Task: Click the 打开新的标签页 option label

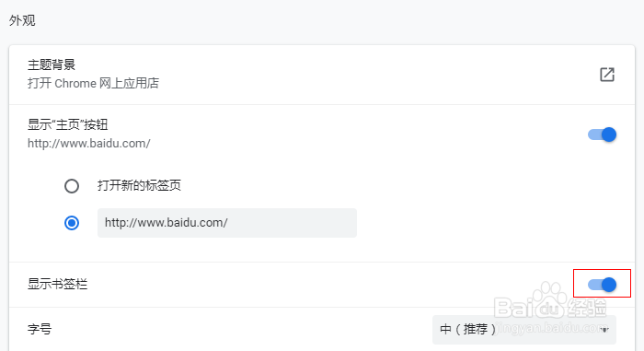Action: point(139,185)
